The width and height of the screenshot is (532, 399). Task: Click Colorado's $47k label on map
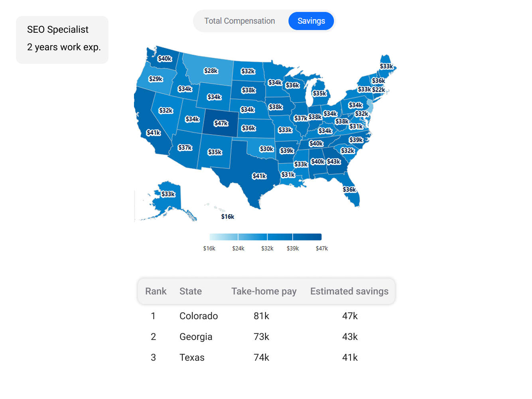pyautogui.click(x=221, y=123)
